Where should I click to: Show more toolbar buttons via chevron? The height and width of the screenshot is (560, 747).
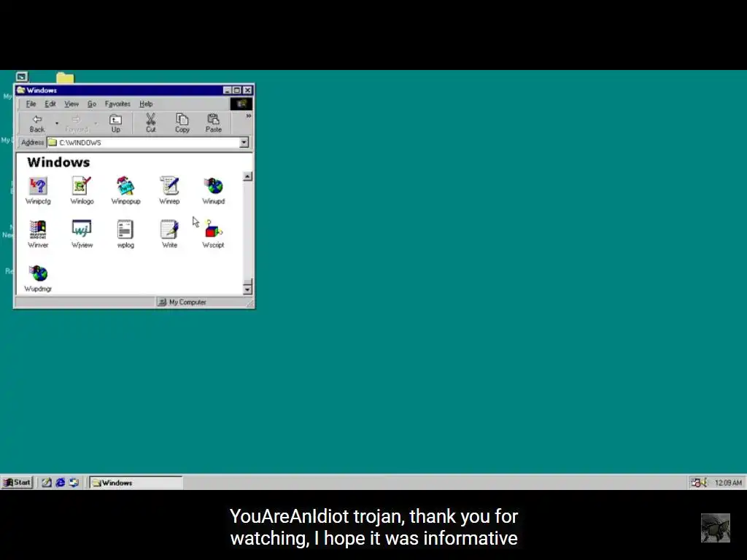[x=248, y=116]
